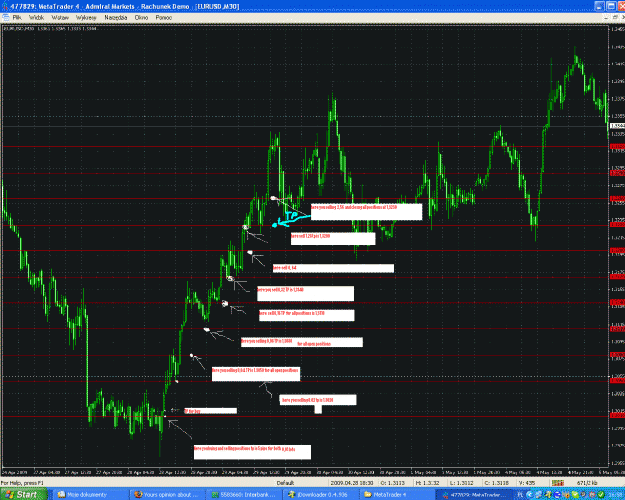Open the Wstaw menu
The height and width of the screenshot is (500, 625).
click(60, 18)
